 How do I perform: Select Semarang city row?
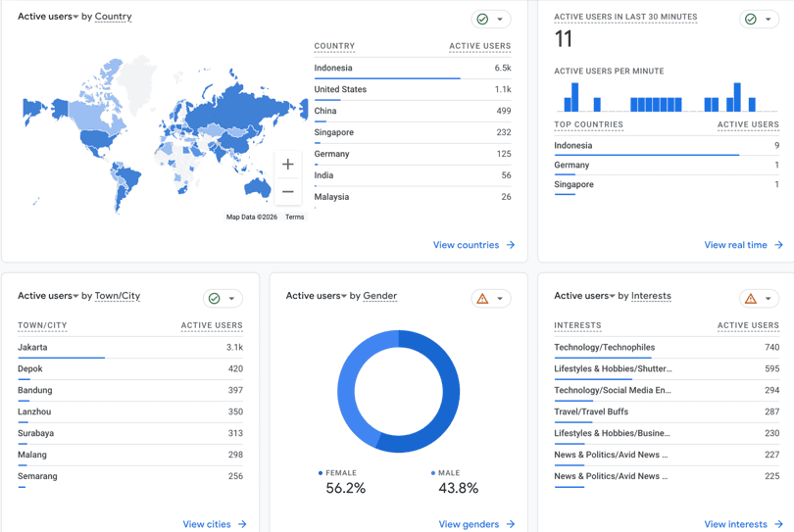(130, 477)
